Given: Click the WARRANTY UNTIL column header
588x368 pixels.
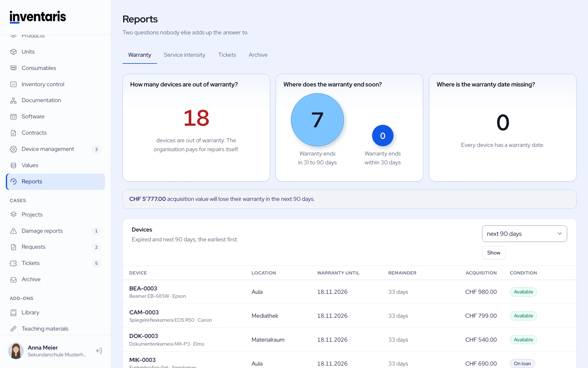Looking at the screenshot, I should point(338,273).
